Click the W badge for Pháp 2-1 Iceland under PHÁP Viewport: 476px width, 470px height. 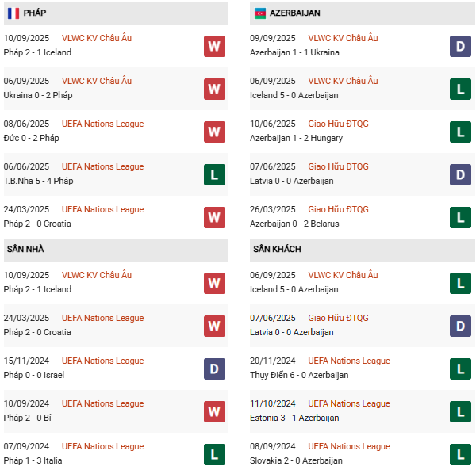coord(214,46)
